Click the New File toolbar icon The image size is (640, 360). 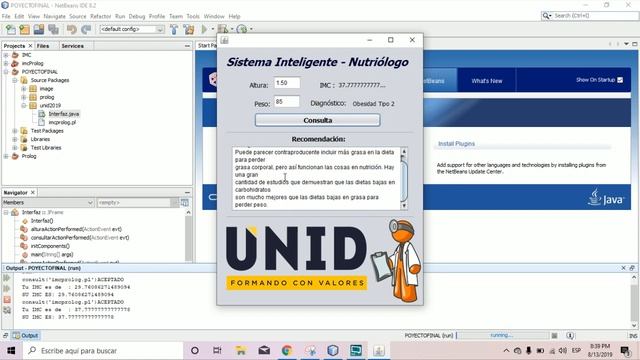click(x=11, y=29)
